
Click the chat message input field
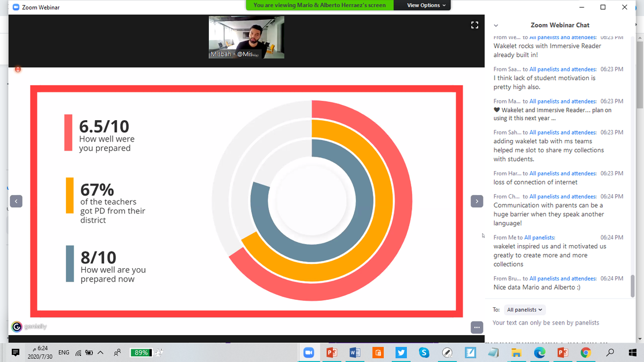click(x=561, y=323)
